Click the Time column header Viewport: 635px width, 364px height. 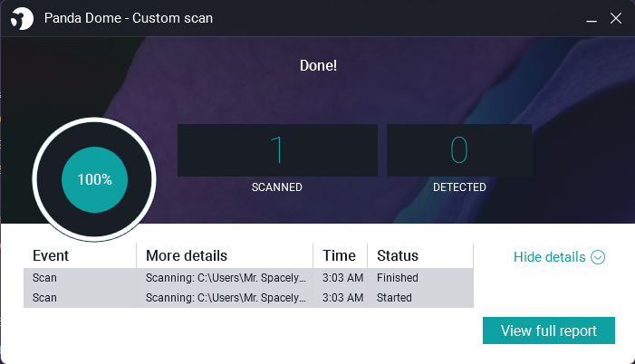click(339, 255)
